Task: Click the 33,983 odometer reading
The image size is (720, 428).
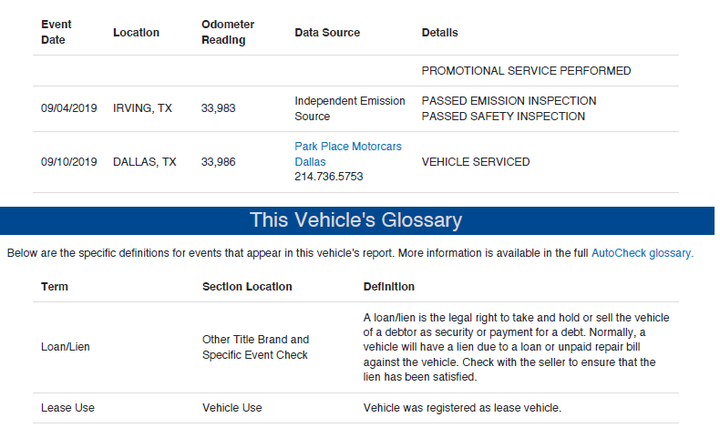Action: 218,108
